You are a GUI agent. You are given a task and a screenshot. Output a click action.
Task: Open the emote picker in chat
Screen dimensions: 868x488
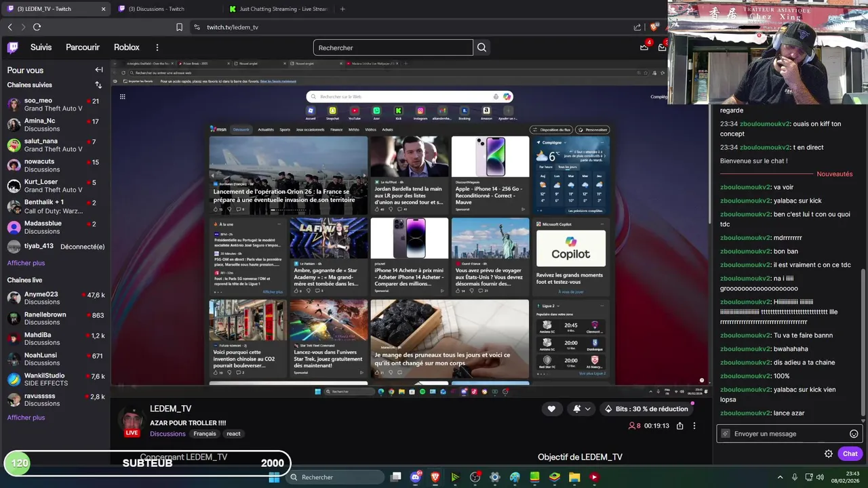click(854, 434)
